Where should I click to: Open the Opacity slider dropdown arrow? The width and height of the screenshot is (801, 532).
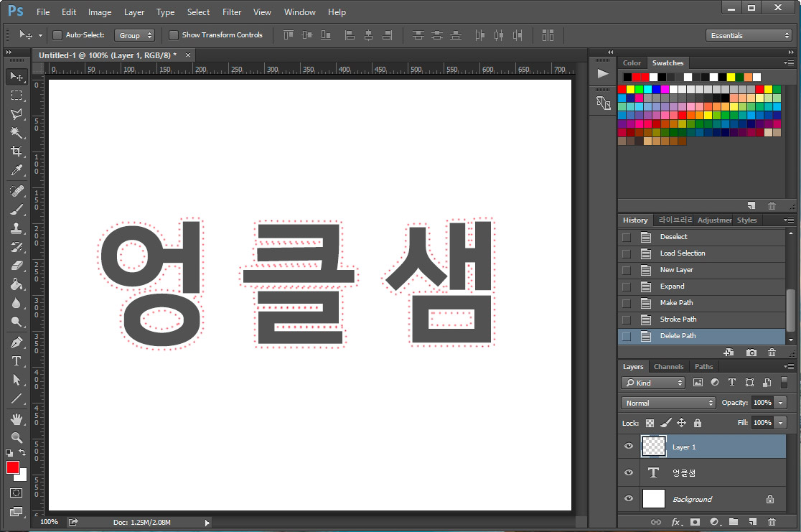pyautogui.click(x=781, y=403)
